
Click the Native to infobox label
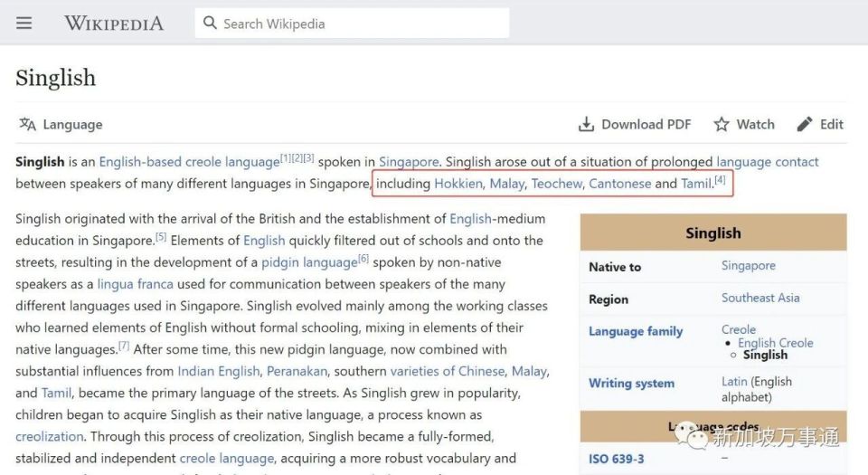(615, 267)
